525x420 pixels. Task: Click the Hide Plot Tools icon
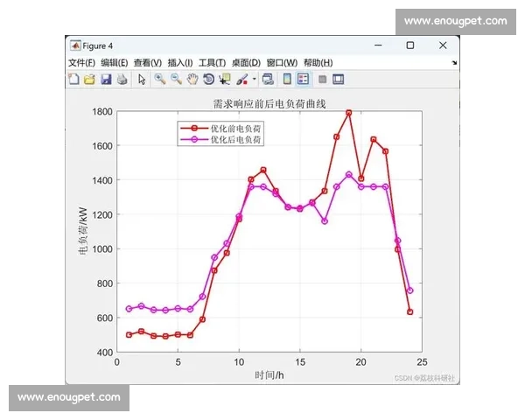322,80
